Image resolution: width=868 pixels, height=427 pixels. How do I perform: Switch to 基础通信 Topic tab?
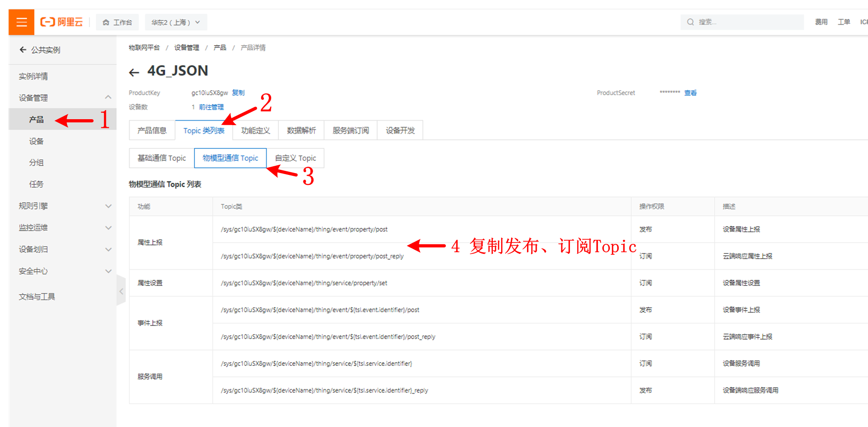coord(162,158)
